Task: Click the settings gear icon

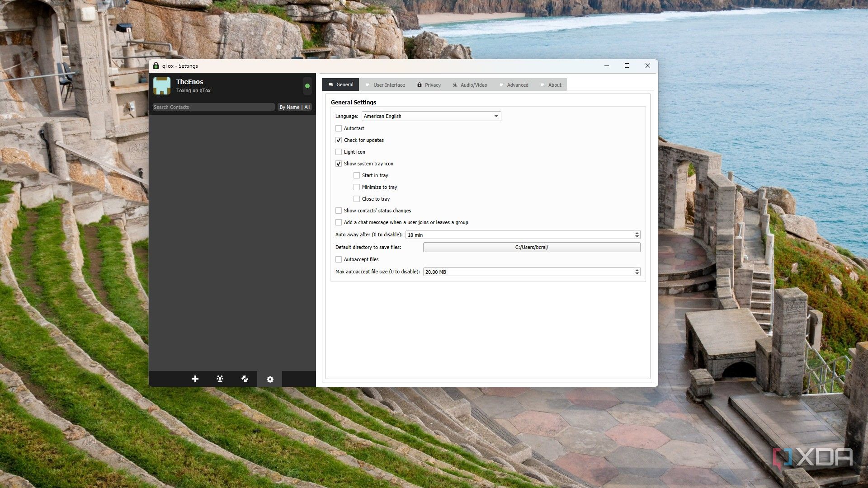Action: pos(270,379)
